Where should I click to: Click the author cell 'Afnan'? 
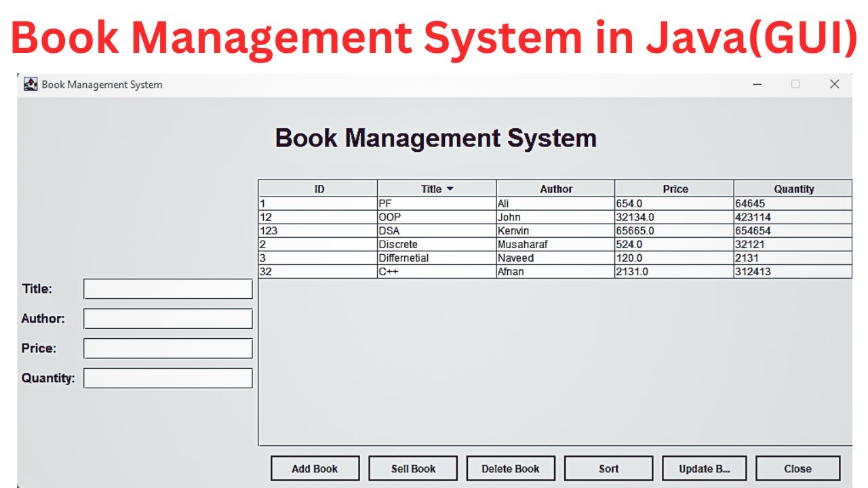coord(555,271)
